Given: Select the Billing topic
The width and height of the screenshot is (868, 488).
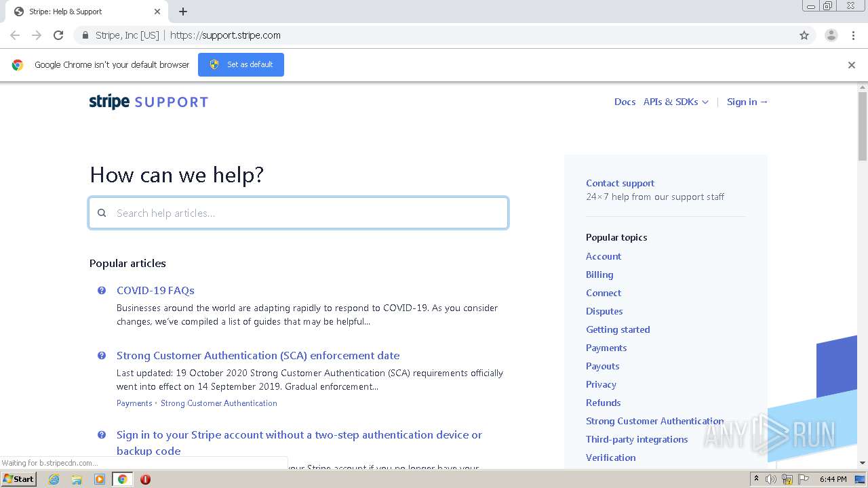Looking at the screenshot, I should 599,274.
